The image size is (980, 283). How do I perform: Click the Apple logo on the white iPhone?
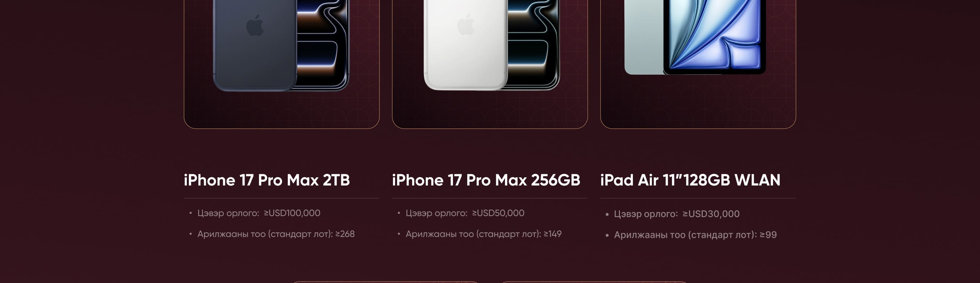(x=465, y=24)
